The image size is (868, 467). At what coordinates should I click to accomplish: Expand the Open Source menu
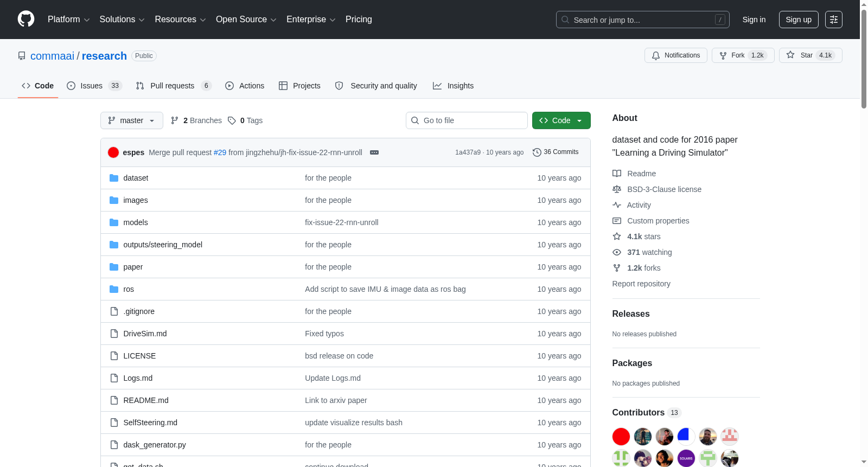pos(246,20)
